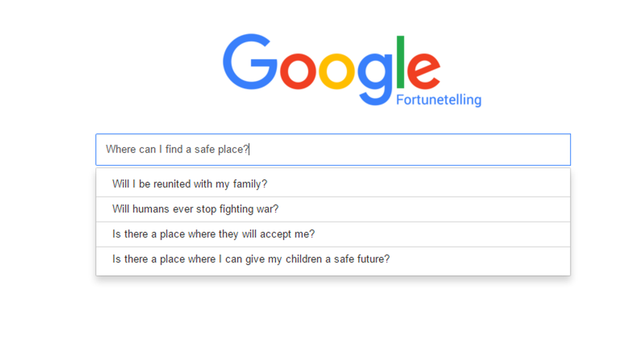Screen dimensions: 644x352
Task: Click the Fortunetelling label under the logo
Action: point(438,100)
